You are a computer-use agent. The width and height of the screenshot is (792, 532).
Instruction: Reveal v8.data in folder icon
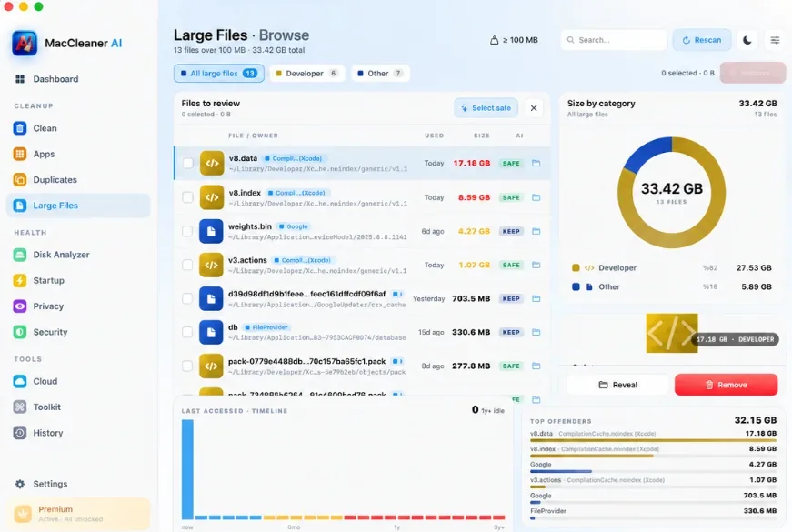[536, 163]
